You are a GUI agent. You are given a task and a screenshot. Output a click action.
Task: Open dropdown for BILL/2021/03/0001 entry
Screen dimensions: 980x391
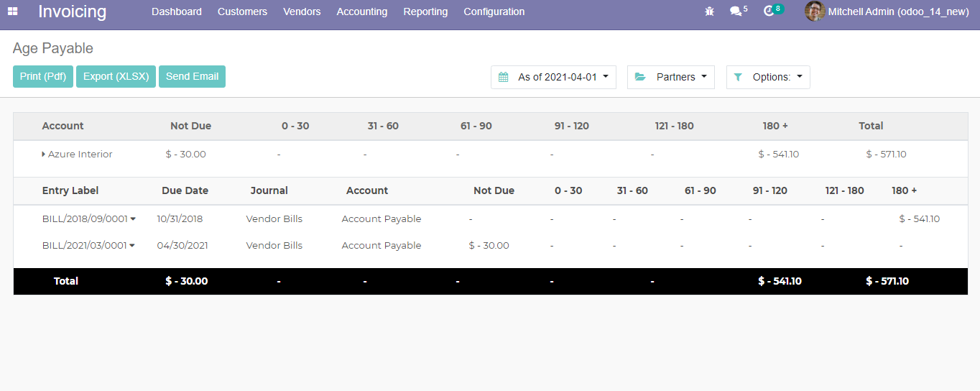pos(133,246)
